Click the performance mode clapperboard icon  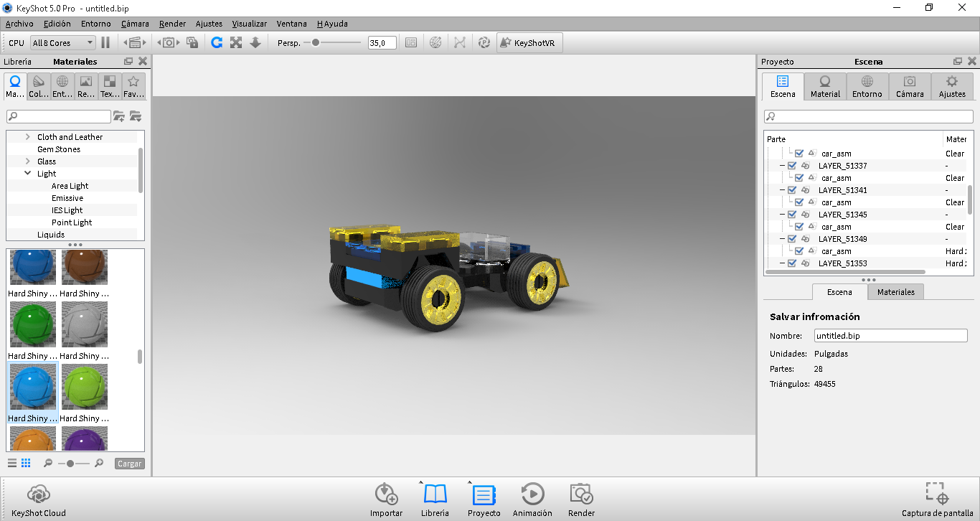click(x=135, y=43)
